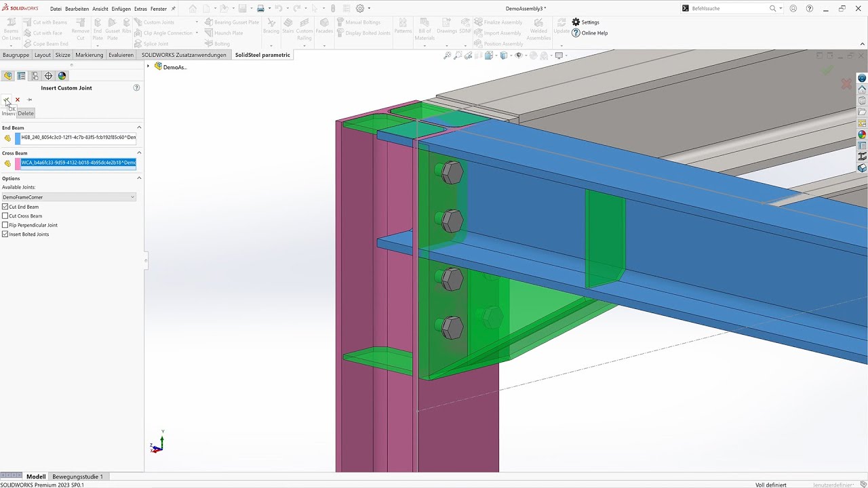Open DisplayManager color sphere tab
Screen dimensions: 868x488
[x=62, y=76]
